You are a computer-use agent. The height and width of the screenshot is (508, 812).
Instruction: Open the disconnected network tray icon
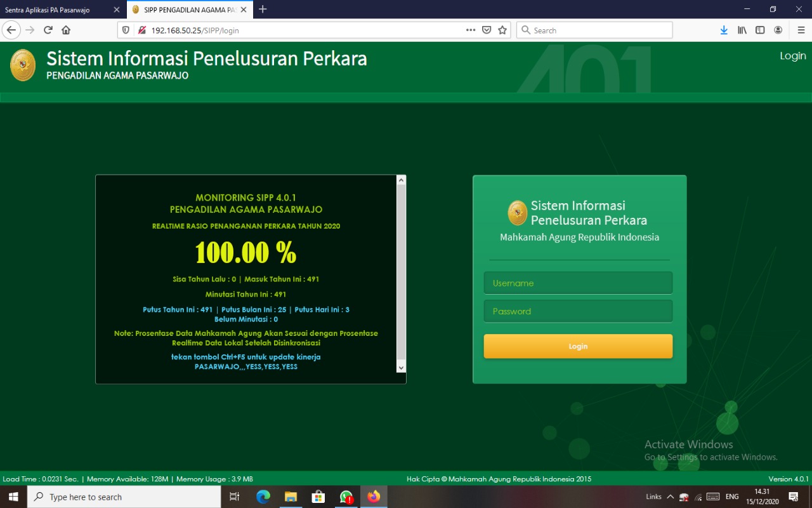pyautogui.click(x=684, y=497)
